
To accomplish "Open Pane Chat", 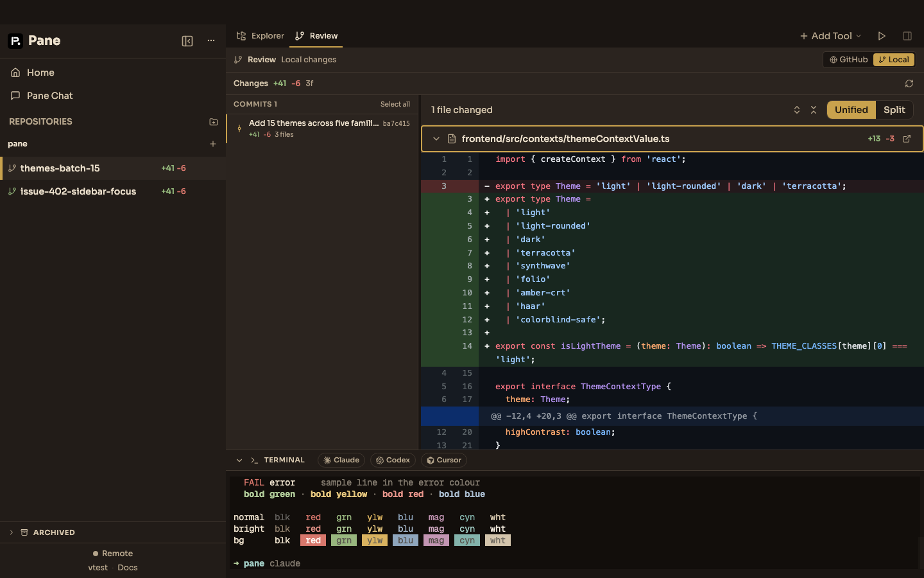I will [x=113, y=96].
